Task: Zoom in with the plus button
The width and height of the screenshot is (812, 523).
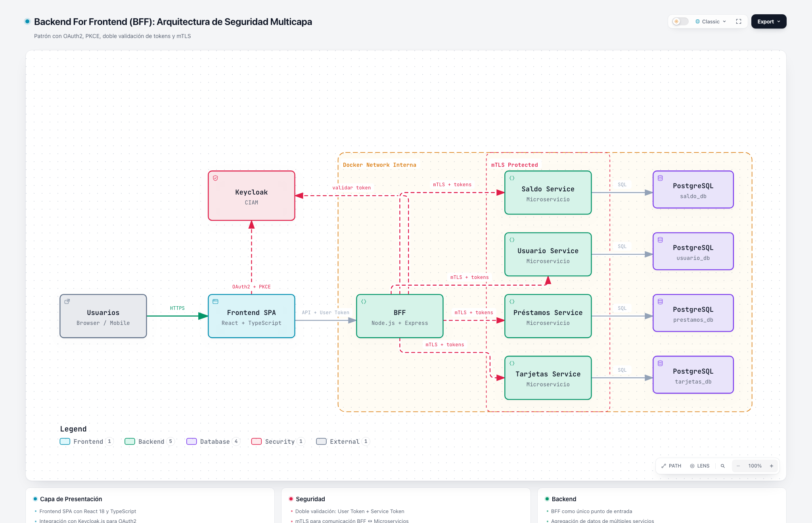Action: click(772, 466)
